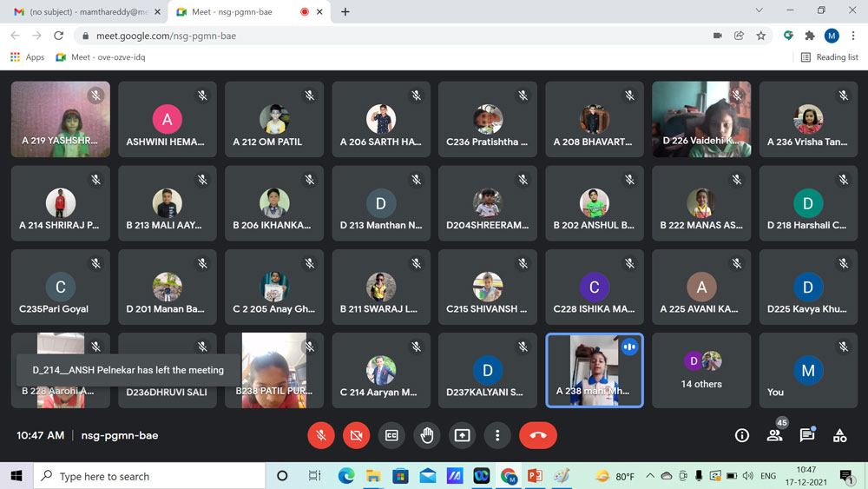
Task: Open the Reading list
Action: click(x=829, y=57)
